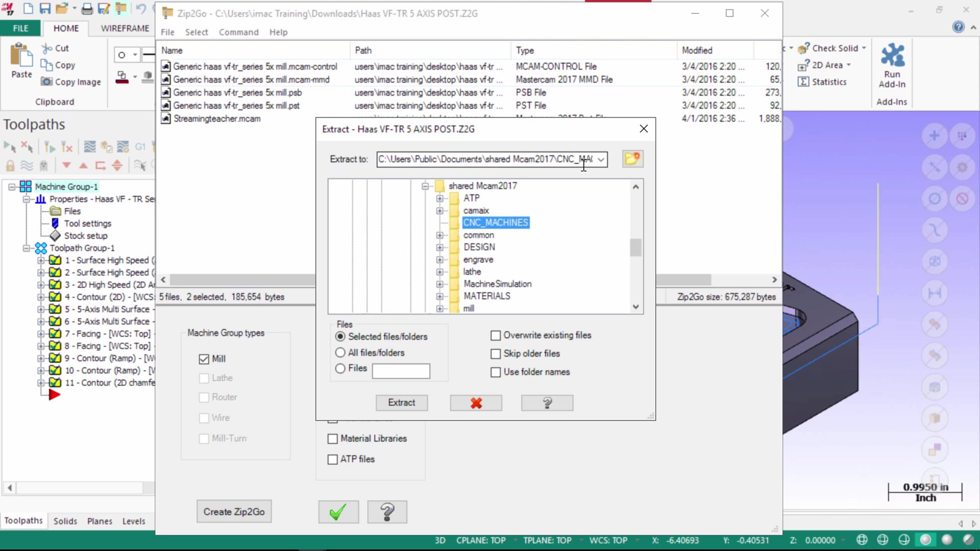Click the Files text input field
The image size is (980, 551).
click(400, 369)
